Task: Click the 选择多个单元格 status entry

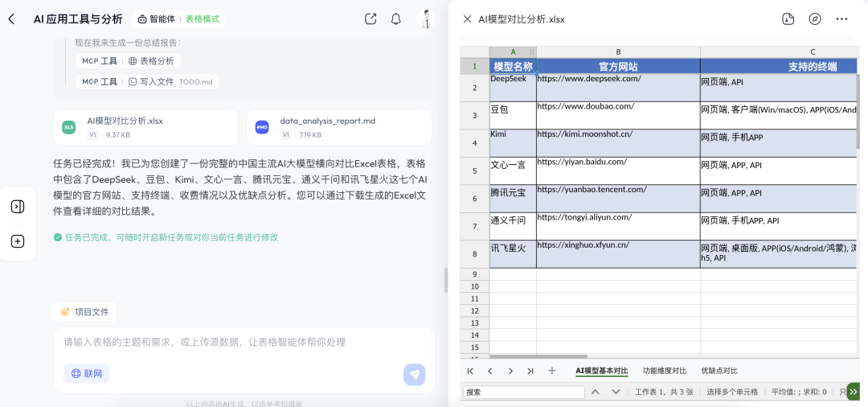Action: pyautogui.click(x=732, y=392)
